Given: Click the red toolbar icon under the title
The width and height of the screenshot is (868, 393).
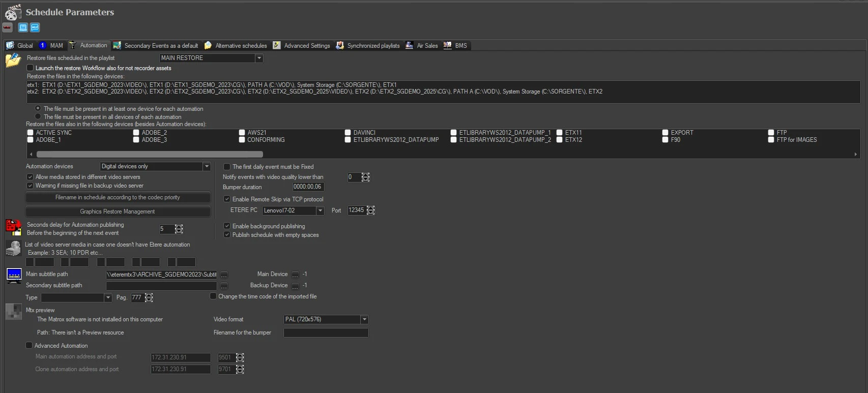Looking at the screenshot, I should 8,27.
